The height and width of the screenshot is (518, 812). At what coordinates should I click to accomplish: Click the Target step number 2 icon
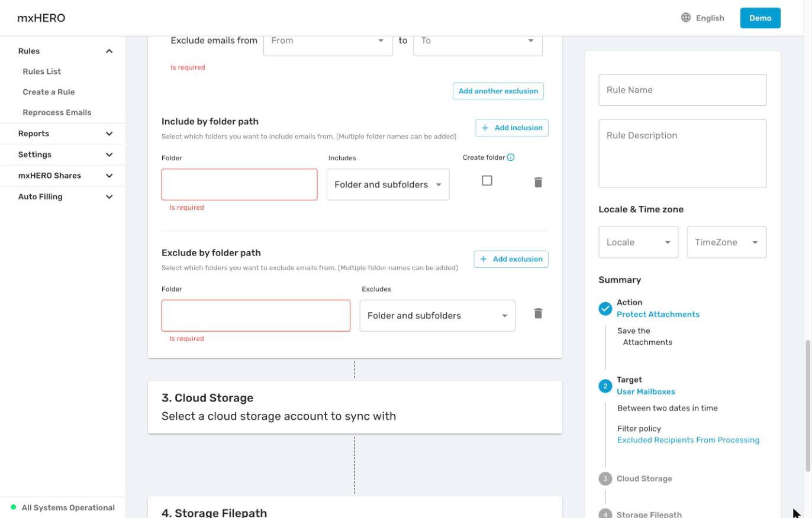coord(605,386)
